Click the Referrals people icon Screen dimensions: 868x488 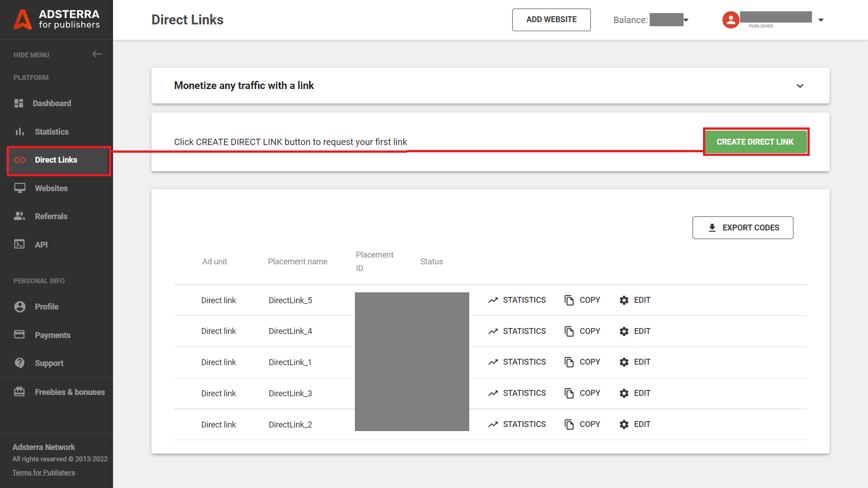click(x=19, y=216)
